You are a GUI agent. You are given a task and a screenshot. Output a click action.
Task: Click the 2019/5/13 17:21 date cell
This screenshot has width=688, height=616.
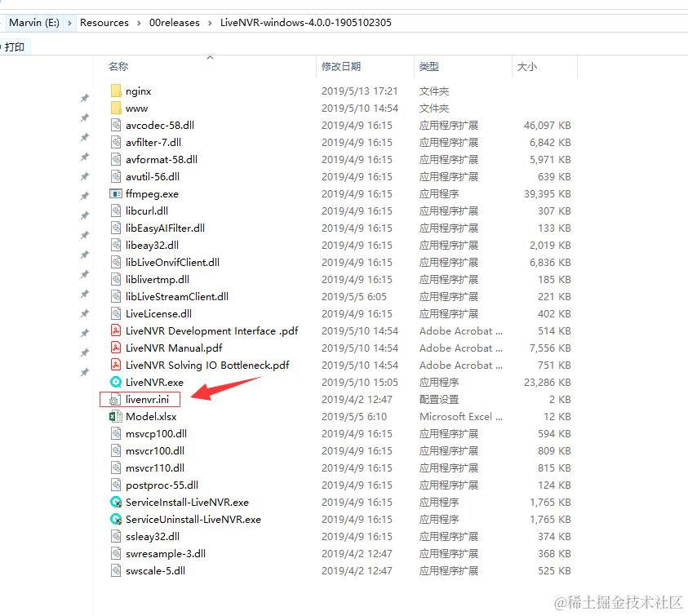[x=359, y=91]
